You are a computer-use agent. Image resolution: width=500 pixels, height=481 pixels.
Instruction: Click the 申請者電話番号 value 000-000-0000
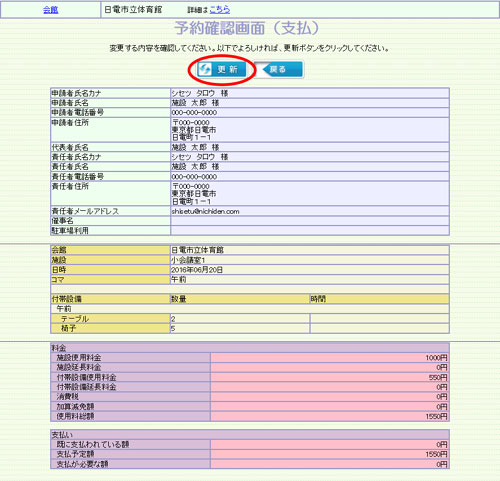pyautogui.click(x=194, y=113)
